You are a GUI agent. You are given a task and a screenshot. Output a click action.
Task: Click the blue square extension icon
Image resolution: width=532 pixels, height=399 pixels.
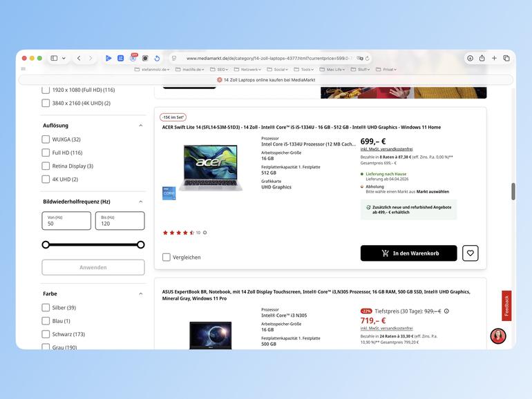120,58
